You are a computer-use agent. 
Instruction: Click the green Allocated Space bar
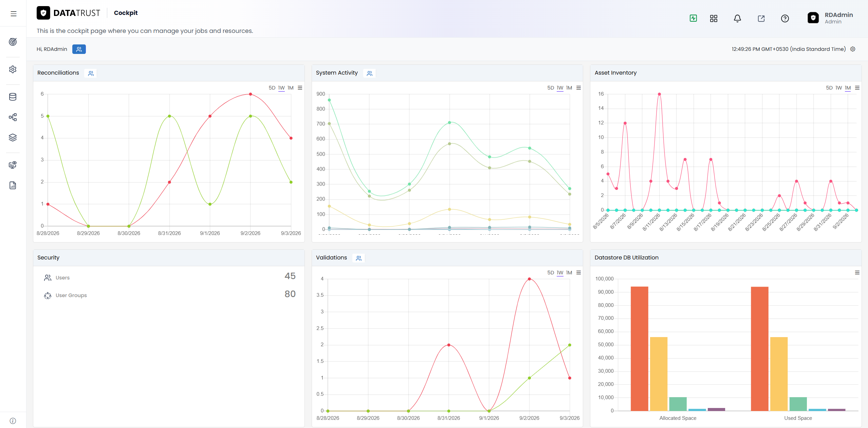click(x=678, y=404)
